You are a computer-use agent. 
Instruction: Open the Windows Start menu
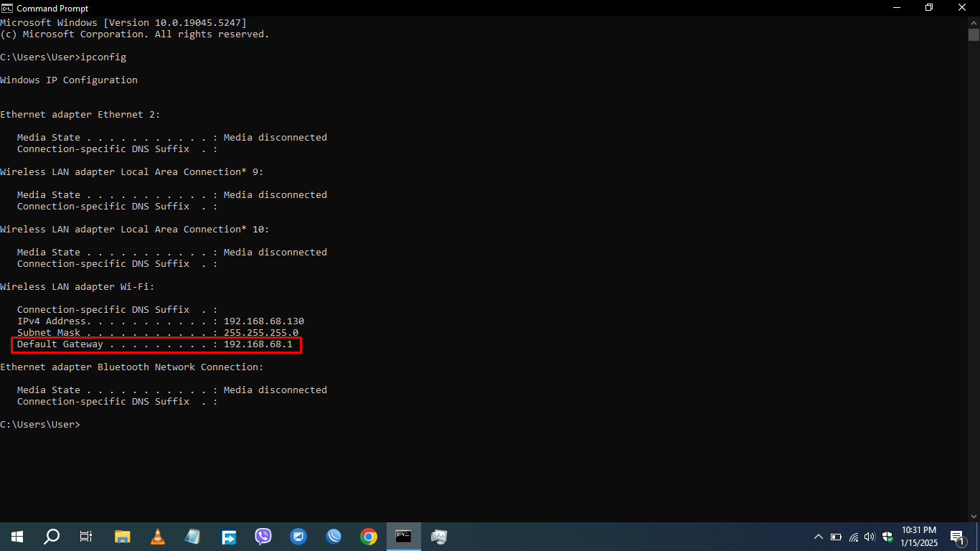pyautogui.click(x=17, y=537)
